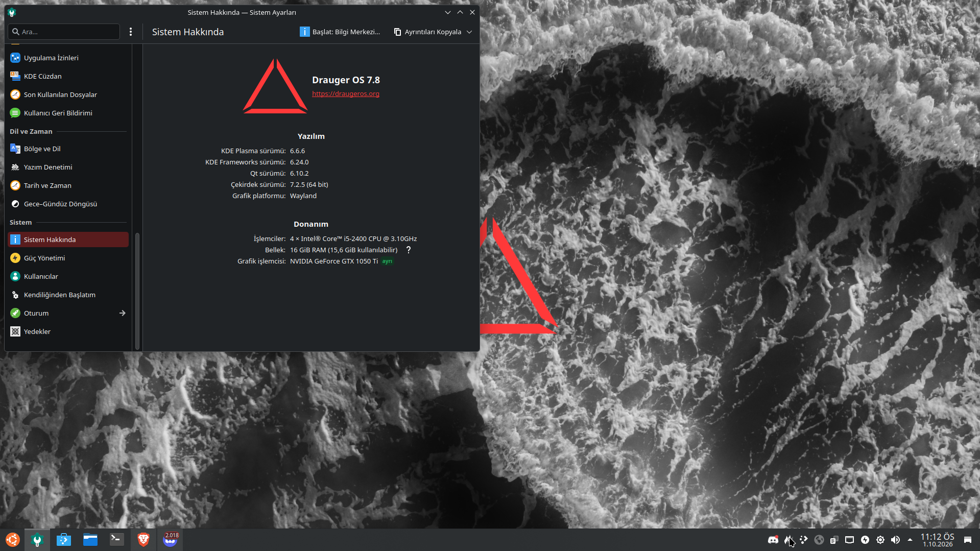This screenshot has height=551, width=980.
Task: Click the sidebar vertical scrollbar
Action: [137, 291]
